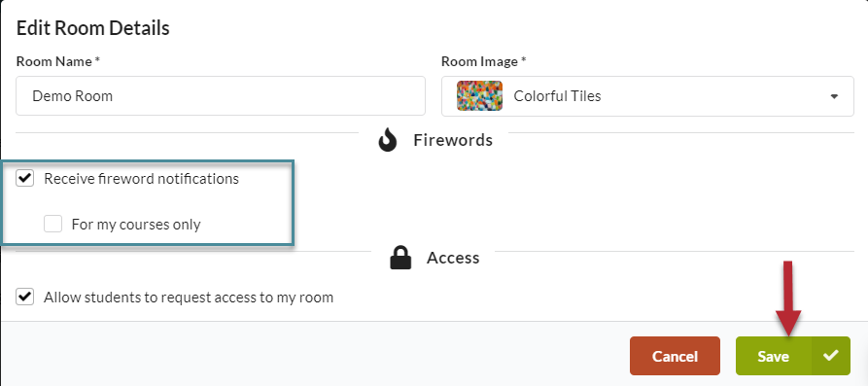Click the Firewords section heading
The height and width of the screenshot is (386, 868).
453,140
